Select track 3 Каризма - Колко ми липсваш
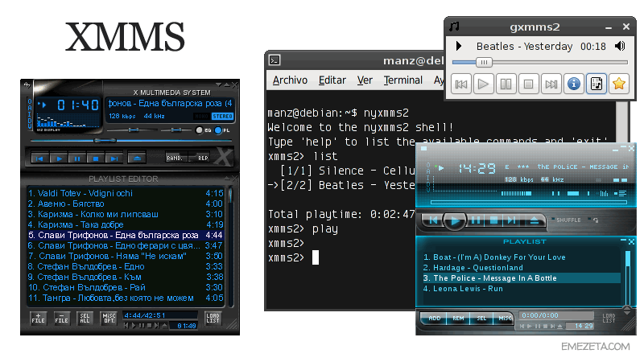The height and width of the screenshot is (362, 644). tap(126, 214)
